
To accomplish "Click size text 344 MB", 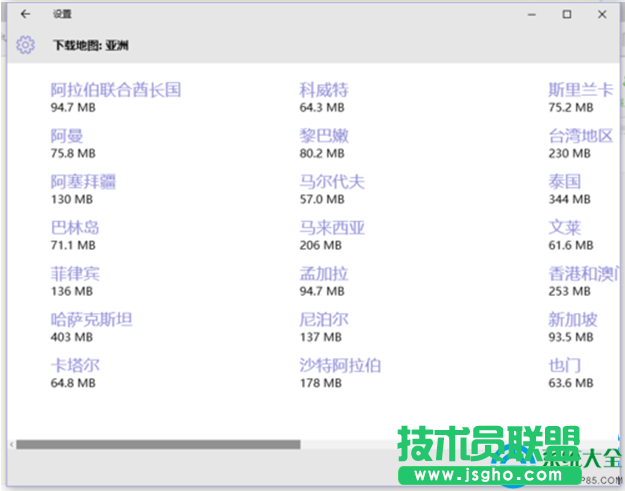I will click(x=569, y=199).
